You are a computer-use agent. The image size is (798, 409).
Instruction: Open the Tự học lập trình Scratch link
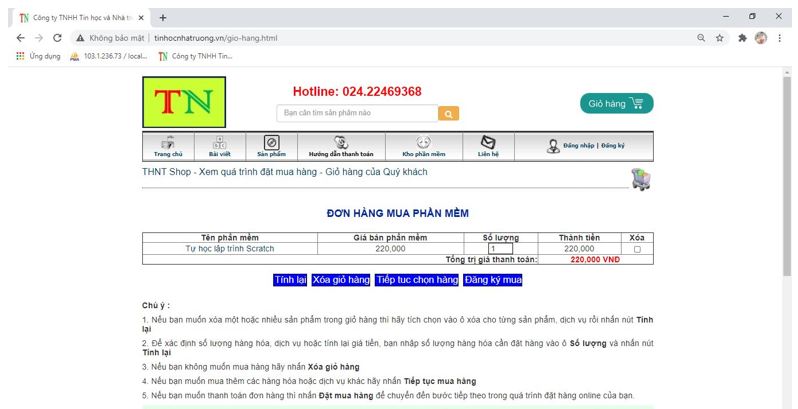click(230, 249)
